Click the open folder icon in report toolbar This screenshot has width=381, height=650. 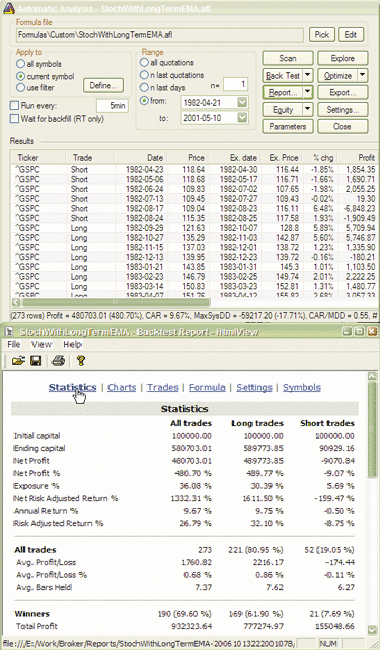click(x=18, y=361)
